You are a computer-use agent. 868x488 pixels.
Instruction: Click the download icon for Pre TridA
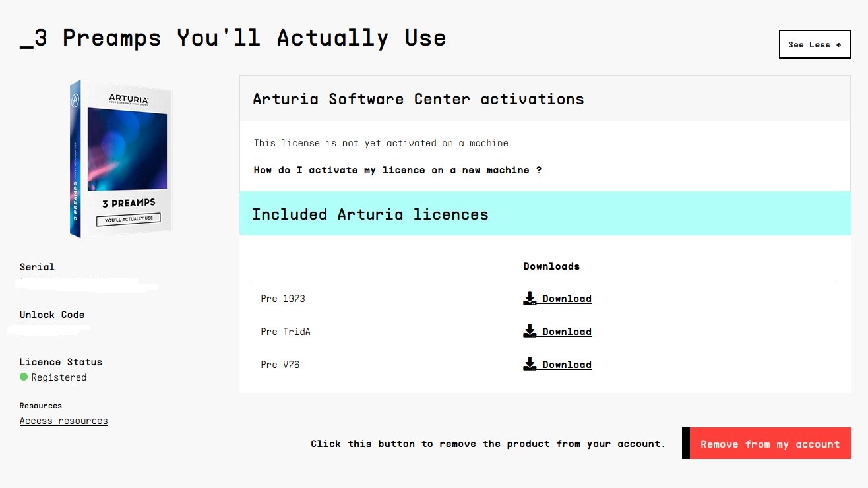pyautogui.click(x=530, y=332)
